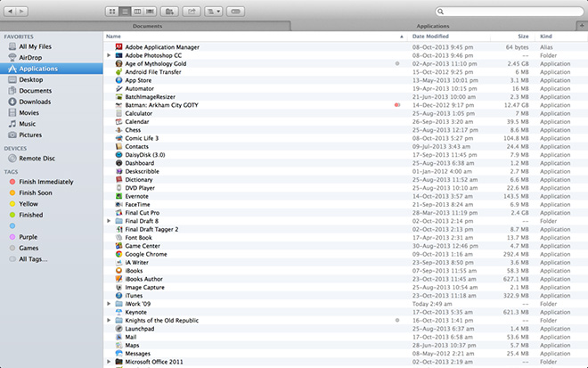Click the Final Cut Pro icon
Image resolution: width=588 pixels, height=368 pixels.
[x=118, y=213]
